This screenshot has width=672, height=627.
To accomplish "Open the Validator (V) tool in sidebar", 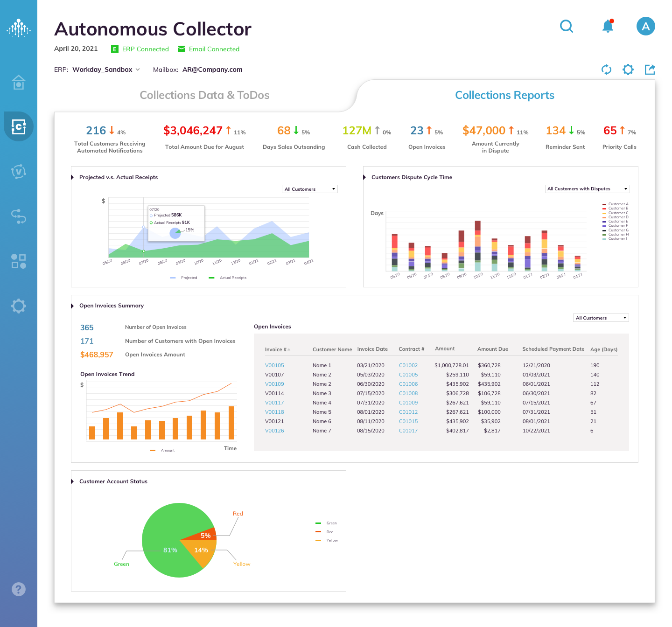I will [x=19, y=172].
